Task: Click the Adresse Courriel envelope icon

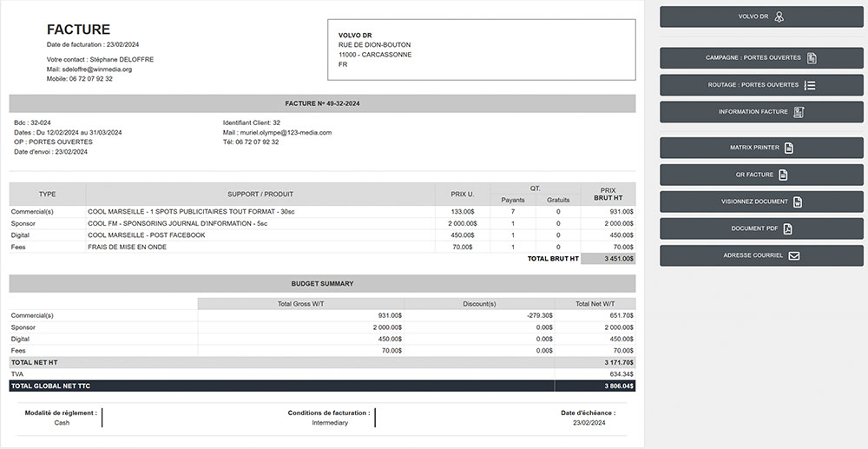Action: click(793, 256)
